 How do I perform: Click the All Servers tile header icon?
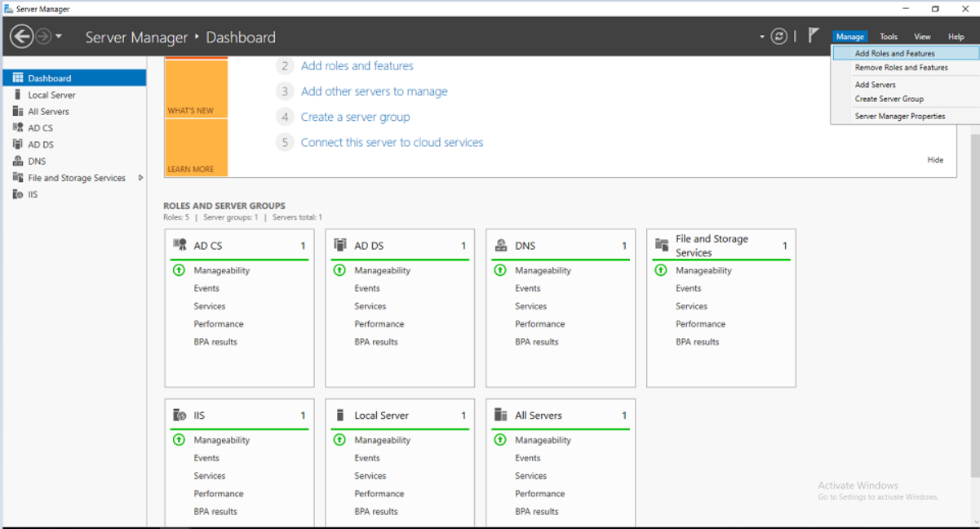click(501, 415)
